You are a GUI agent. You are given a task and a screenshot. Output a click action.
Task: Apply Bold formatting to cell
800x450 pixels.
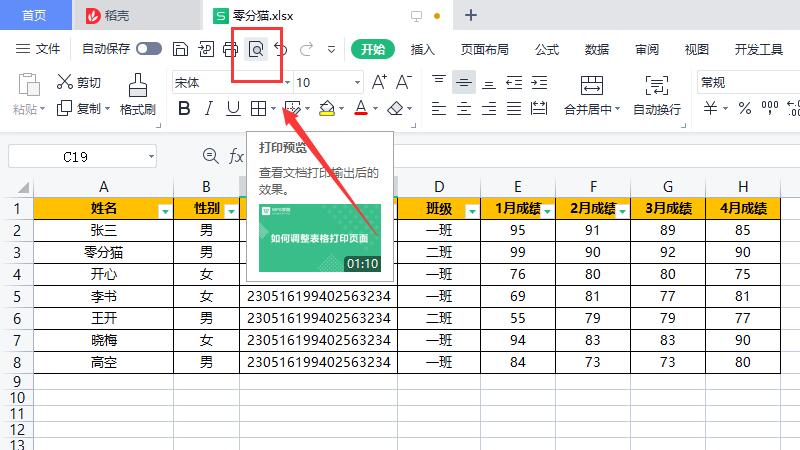tap(184, 108)
